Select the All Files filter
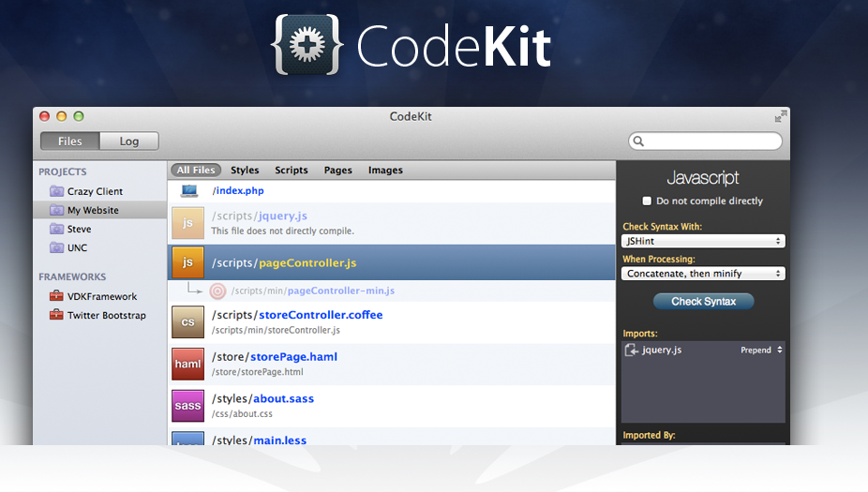868x492 pixels. (196, 170)
